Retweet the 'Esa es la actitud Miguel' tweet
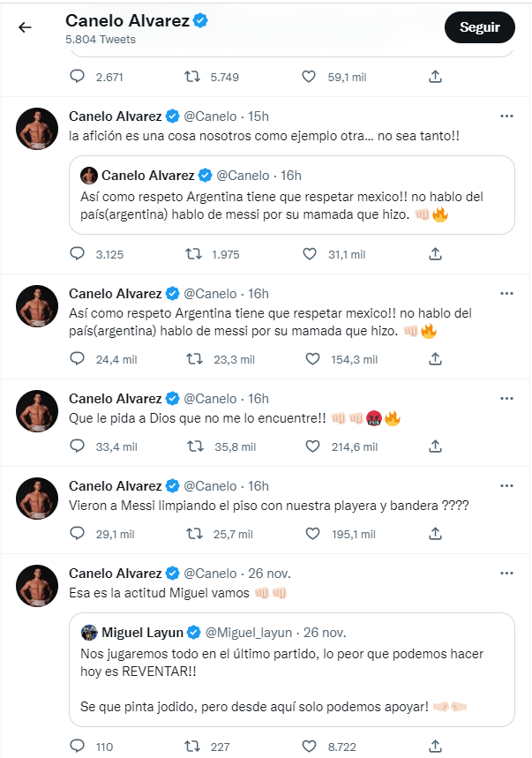Image resolution: width=532 pixels, height=758 pixels. [192, 747]
